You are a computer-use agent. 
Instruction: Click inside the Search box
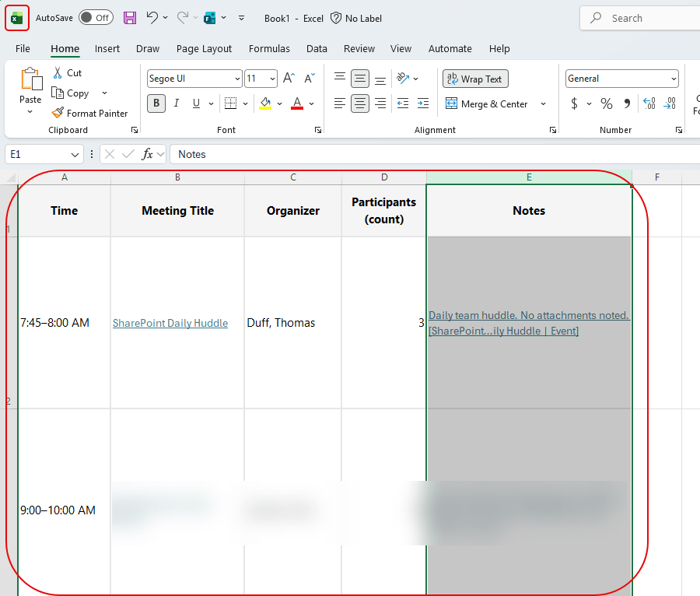pos(646,18)
